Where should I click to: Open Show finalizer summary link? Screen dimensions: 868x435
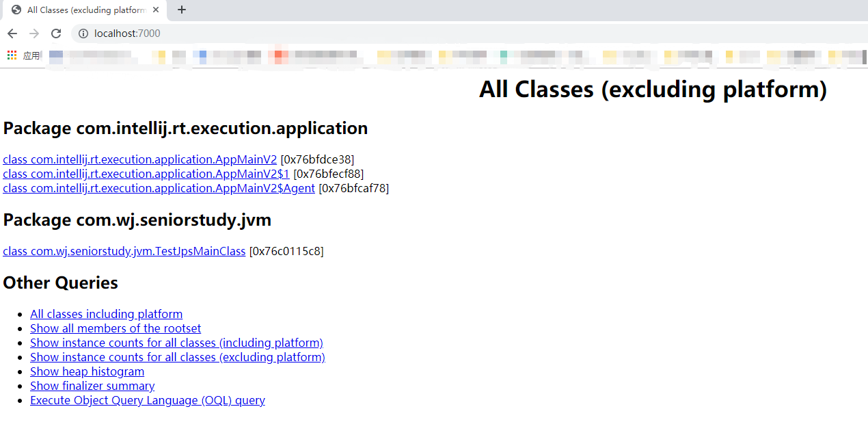point(92,386)
